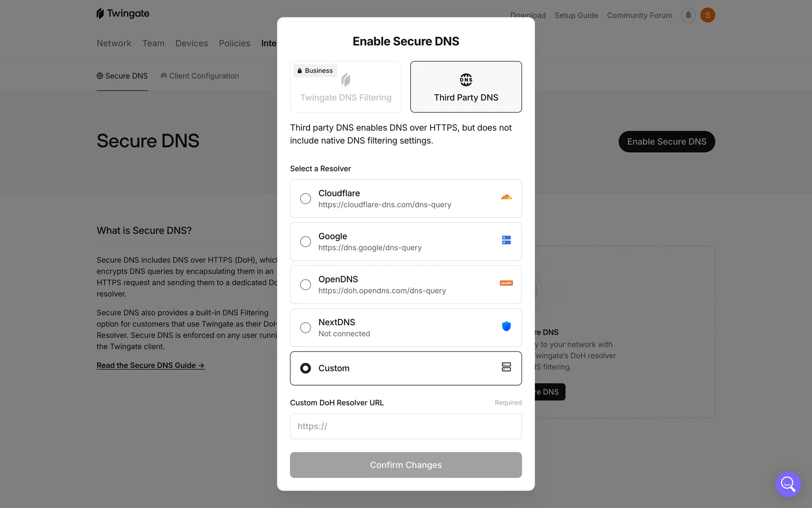Focus the Custom DoH Resolver URL field

point(406,426)
